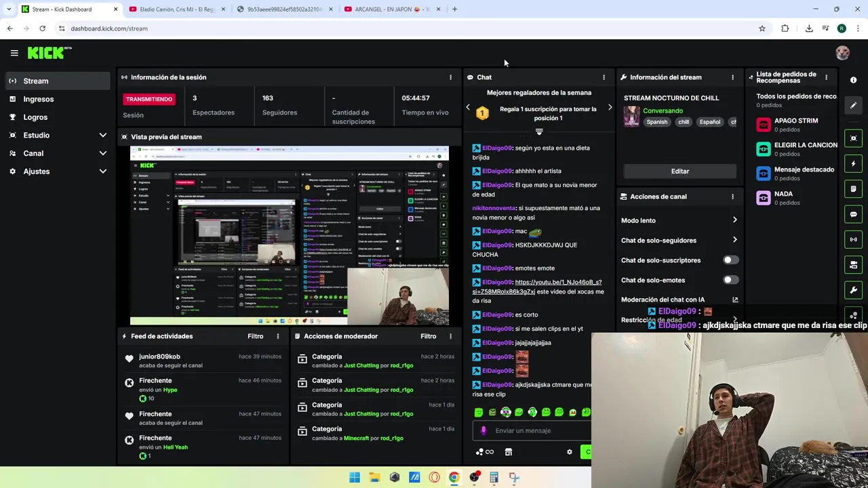Open the chat shop store icon
The width and height of the screenshot is (868, 488).
click(509, 452)
